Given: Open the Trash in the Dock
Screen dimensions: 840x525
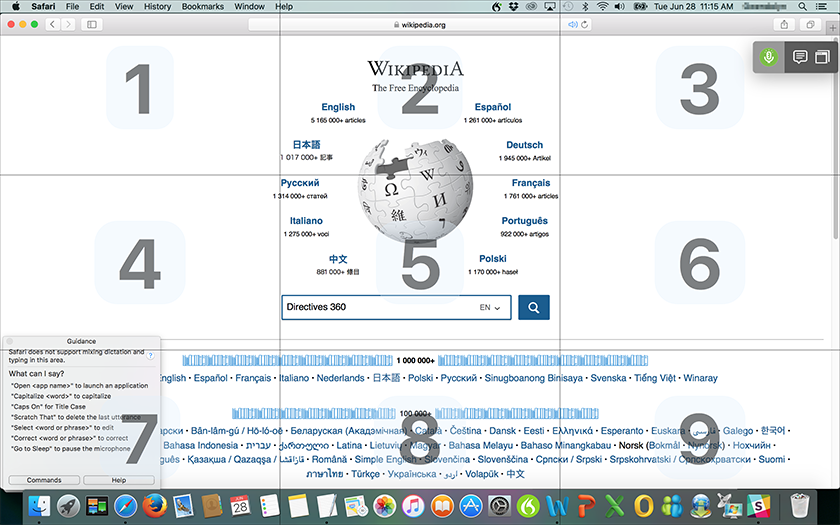Looking at the screenshot, I should coord(800,506).
